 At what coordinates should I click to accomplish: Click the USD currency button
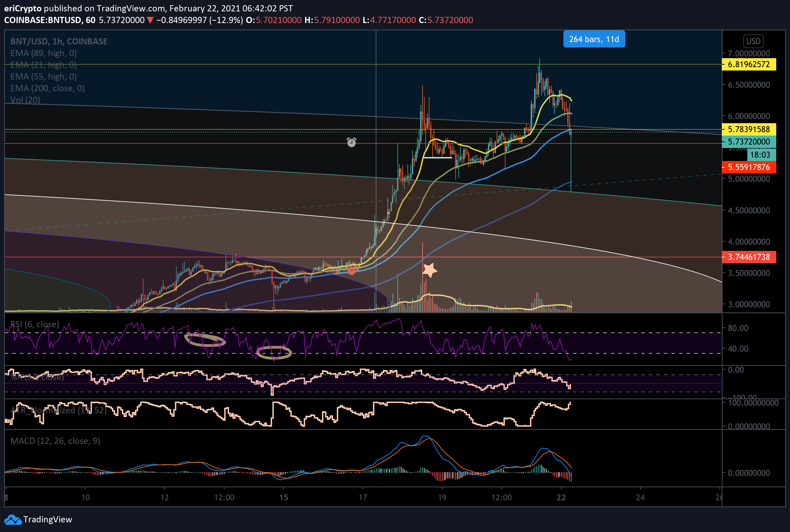point(753,41)
